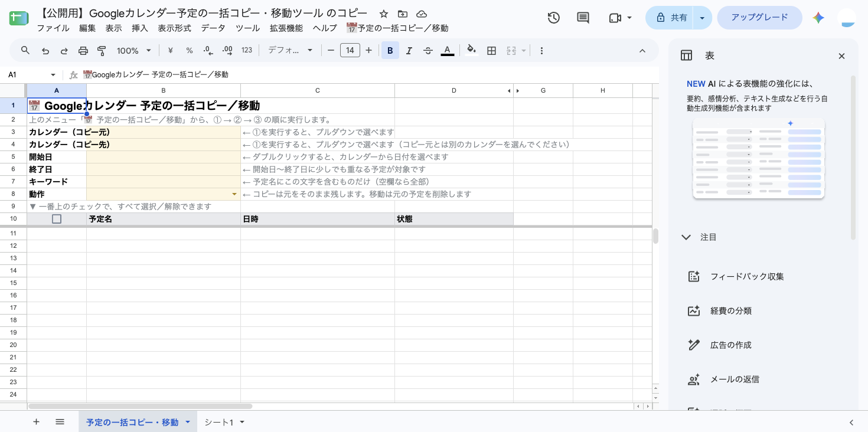The height and width of the screenshot is (432, 868).
Task: Open the データ menu
Action: 213,28
